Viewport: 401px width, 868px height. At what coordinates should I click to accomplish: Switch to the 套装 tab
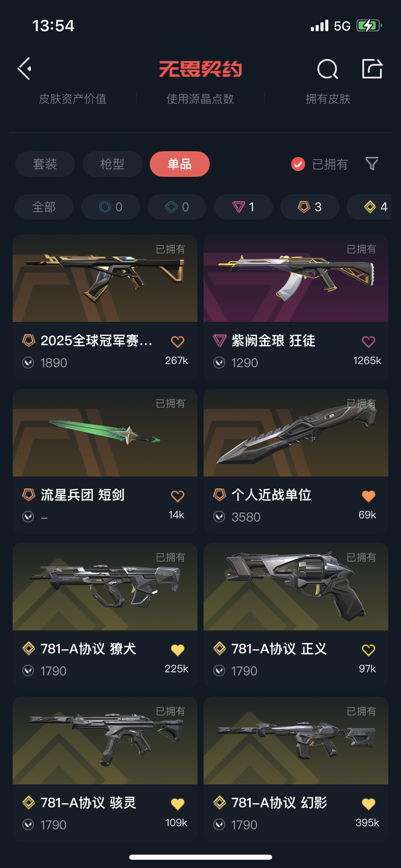click(45, 164)
